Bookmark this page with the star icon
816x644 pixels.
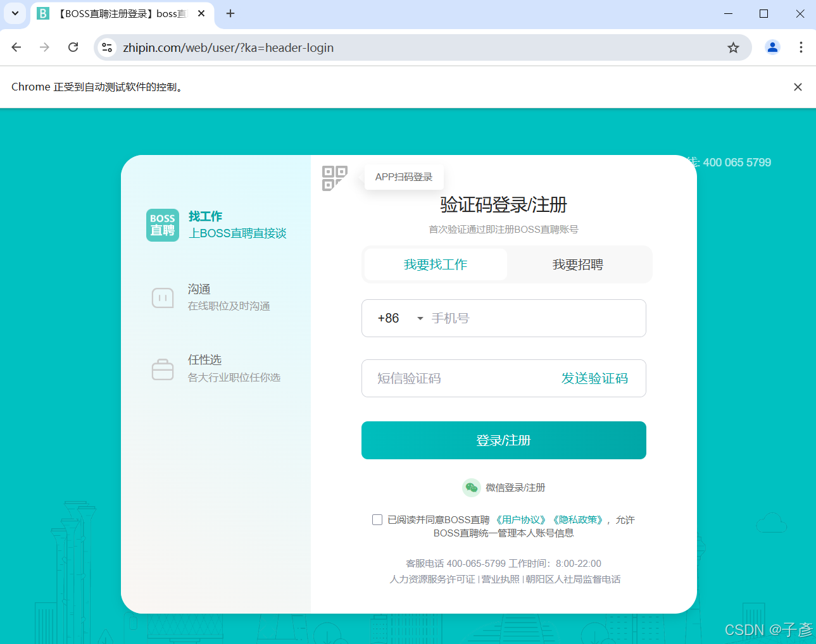click(x=733, y=47)
